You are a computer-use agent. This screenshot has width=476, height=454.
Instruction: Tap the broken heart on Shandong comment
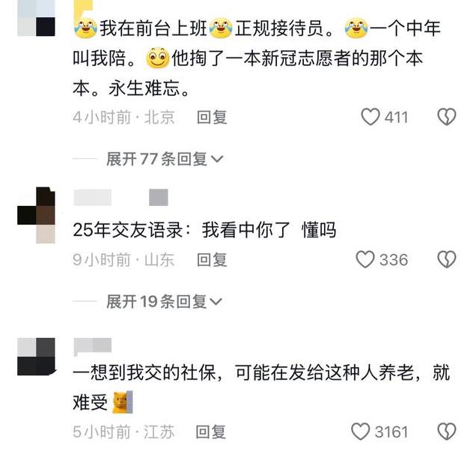(447, 259)
